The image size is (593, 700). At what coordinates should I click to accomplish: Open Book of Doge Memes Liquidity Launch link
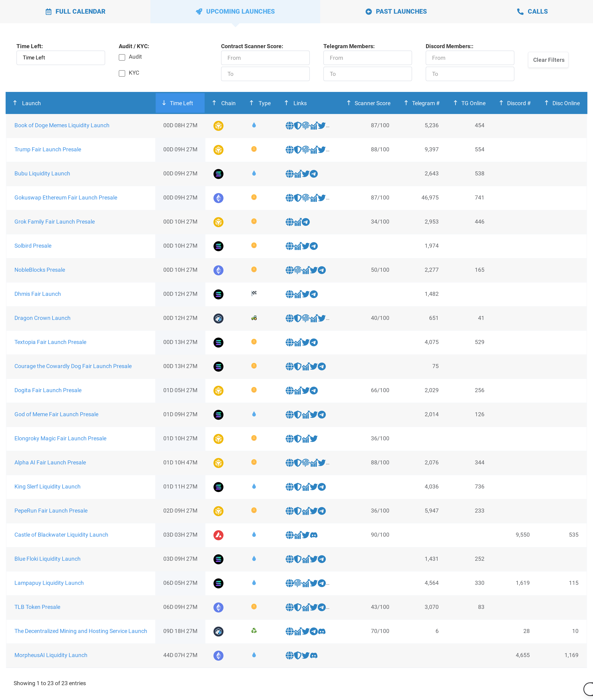[x=62, y=125]
